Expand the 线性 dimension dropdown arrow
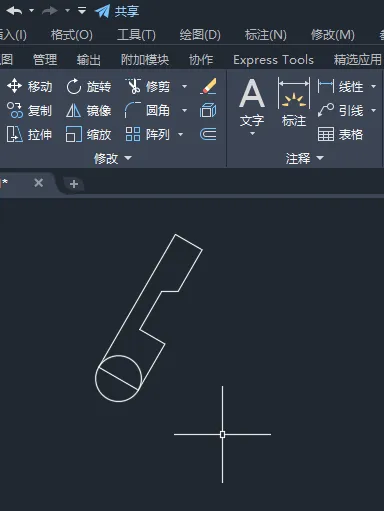384x511 pixels. point(374,87)
